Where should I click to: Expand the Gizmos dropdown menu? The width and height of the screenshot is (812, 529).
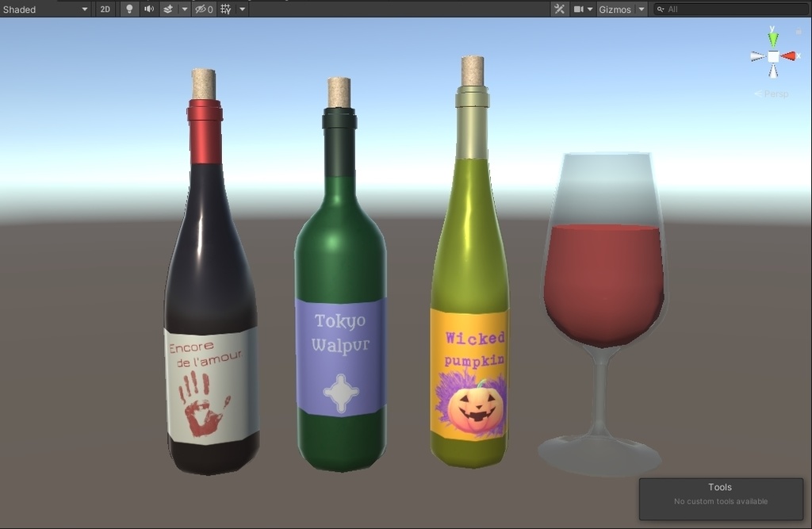pyautogui.click(x=640, y=9)
